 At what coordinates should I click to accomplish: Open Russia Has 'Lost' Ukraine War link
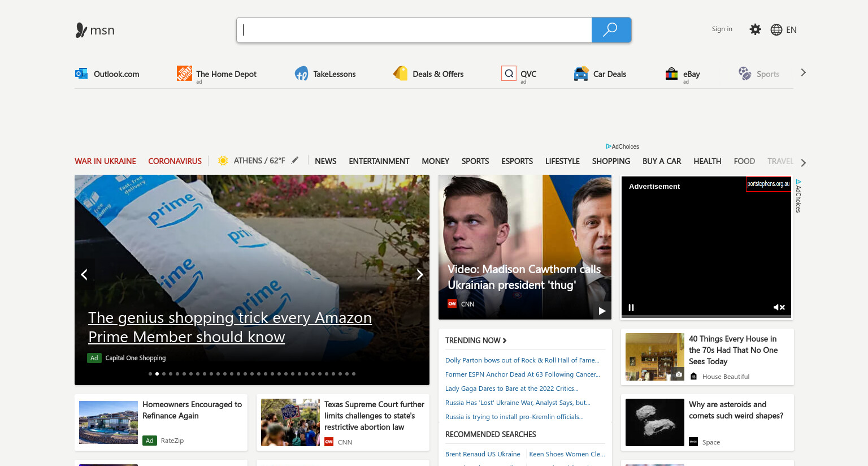point(518,403)
